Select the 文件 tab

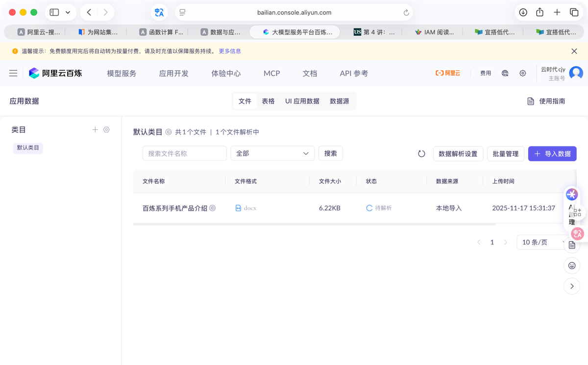245,101
